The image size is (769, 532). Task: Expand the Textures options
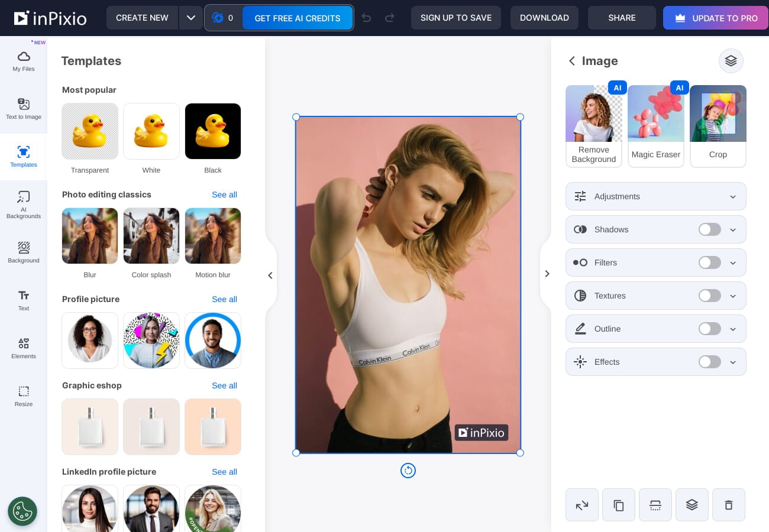click(733, 296)
